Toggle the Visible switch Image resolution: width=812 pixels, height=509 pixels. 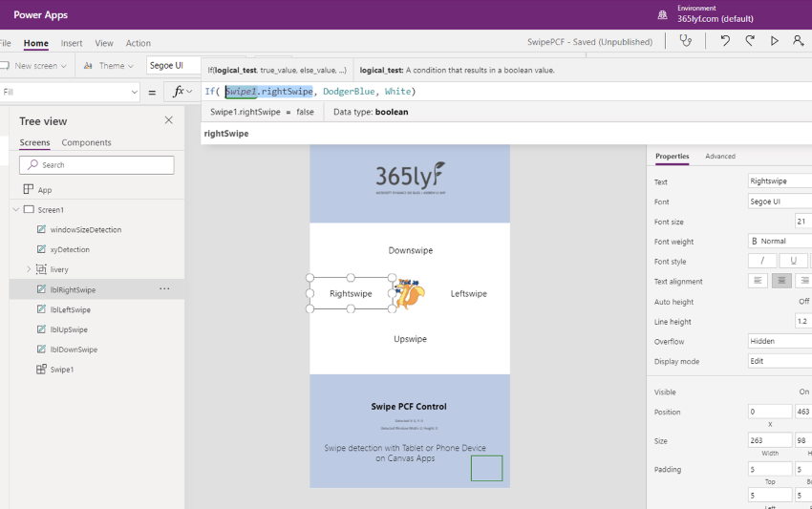coord(804,392)
